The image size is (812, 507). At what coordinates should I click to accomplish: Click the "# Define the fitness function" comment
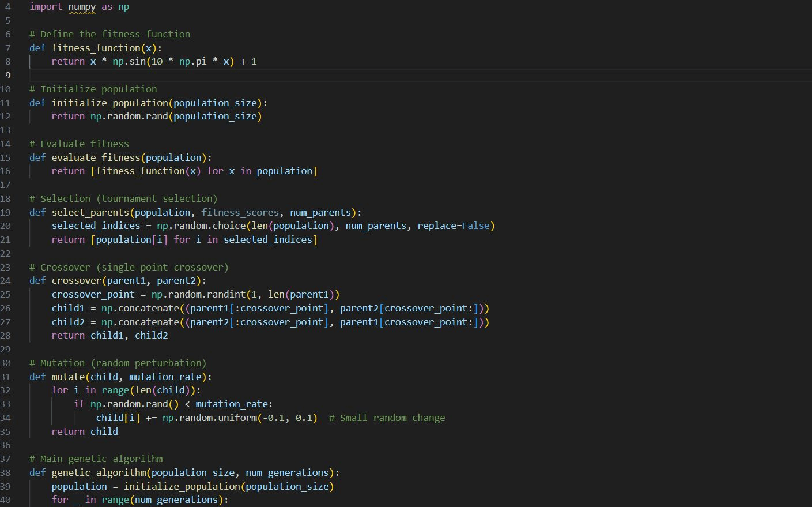pos(109,34)
